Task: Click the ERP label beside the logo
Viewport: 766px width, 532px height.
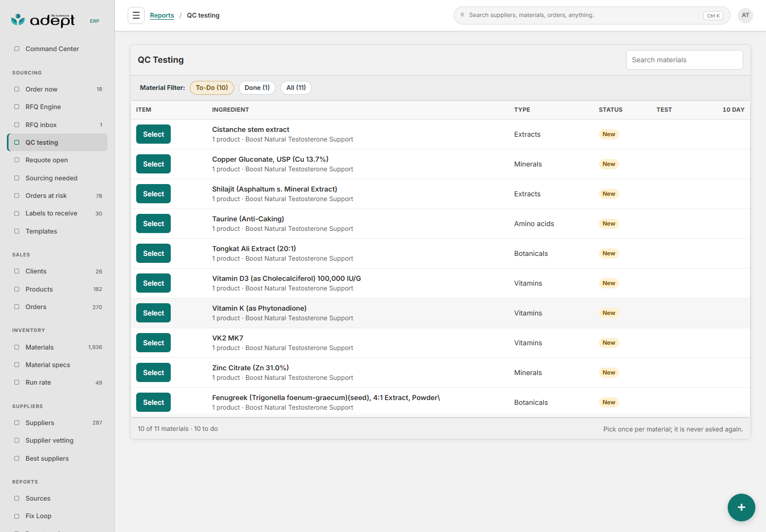Action: coord(95,21)
